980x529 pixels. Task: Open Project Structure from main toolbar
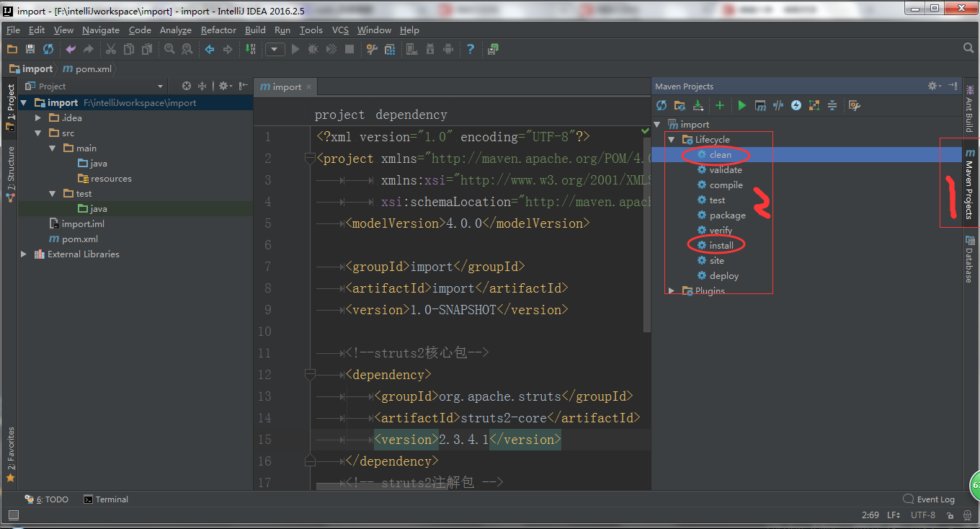390,49
